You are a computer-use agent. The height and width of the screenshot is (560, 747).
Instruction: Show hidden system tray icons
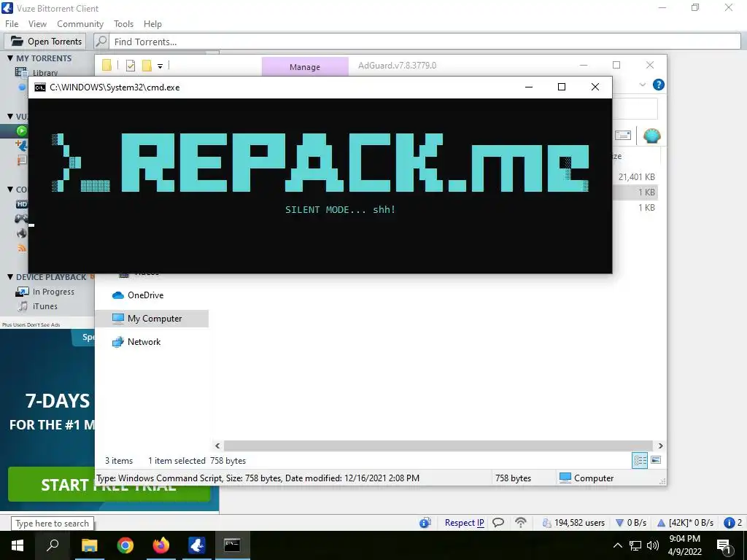pyautogui.click(x=617, y=545)
